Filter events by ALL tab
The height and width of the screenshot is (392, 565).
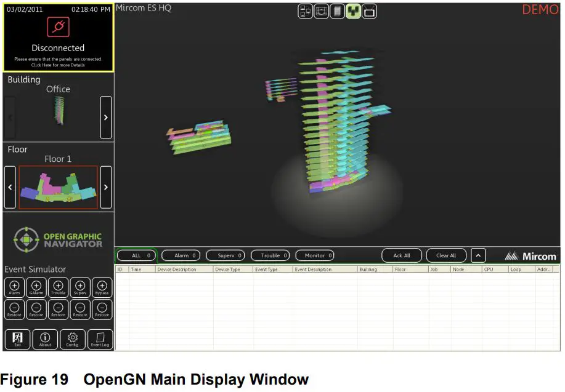tap(137, 255)
